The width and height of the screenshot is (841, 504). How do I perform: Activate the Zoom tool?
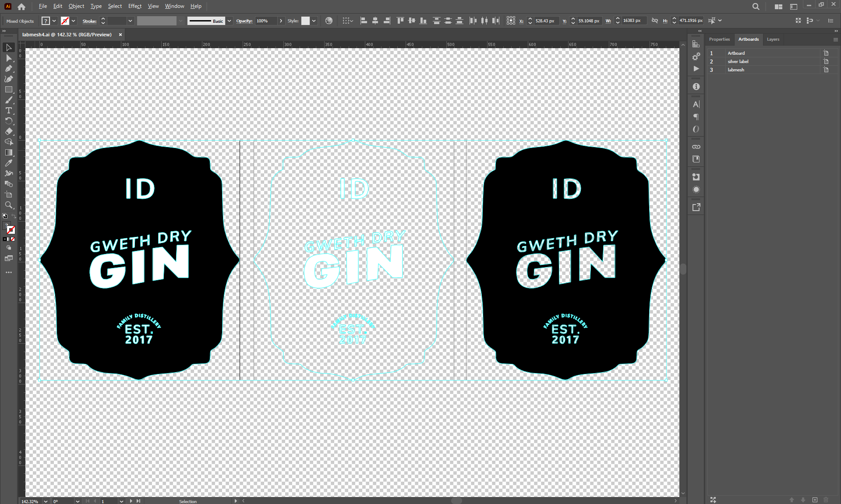pyautogui.click(x=8, y=205)
